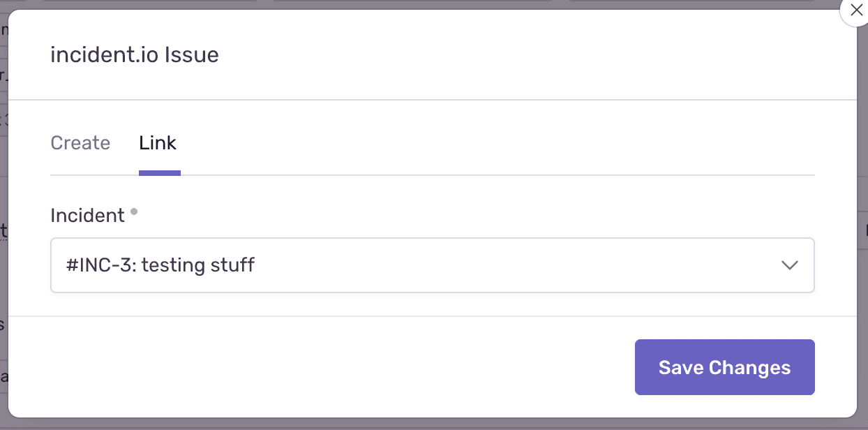This screenshot has width=868, height=430.
Task: Click the X mark inside the close button
Action: click(857, 10)
